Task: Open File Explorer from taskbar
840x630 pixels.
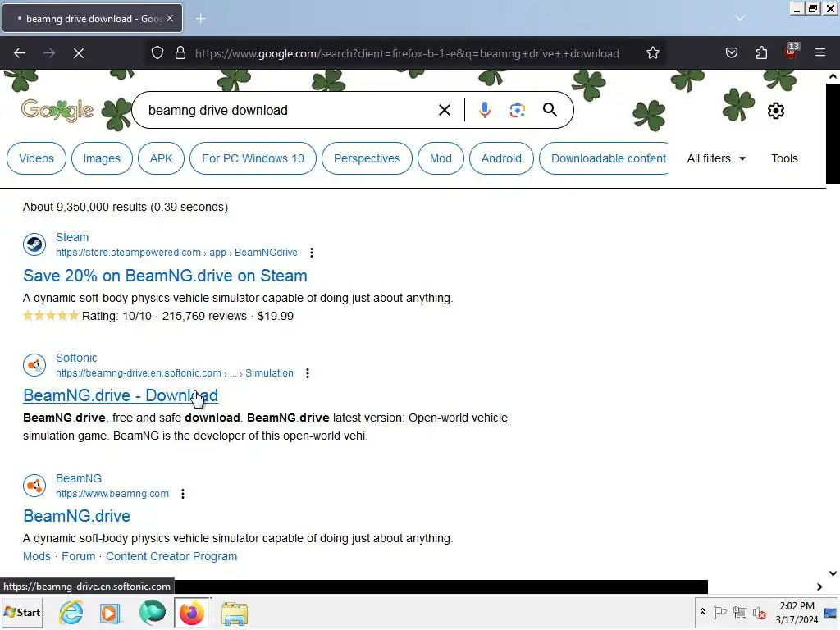Action: point(234,614)
